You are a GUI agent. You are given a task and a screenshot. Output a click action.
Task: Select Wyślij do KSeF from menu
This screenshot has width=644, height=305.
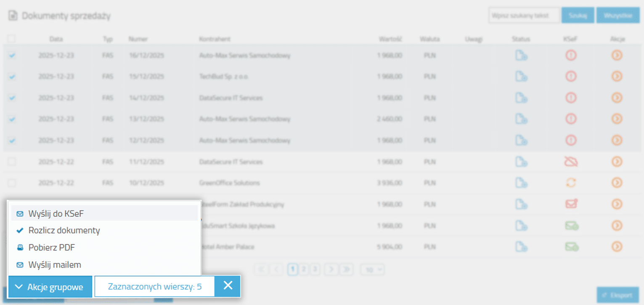coord(56,214)
